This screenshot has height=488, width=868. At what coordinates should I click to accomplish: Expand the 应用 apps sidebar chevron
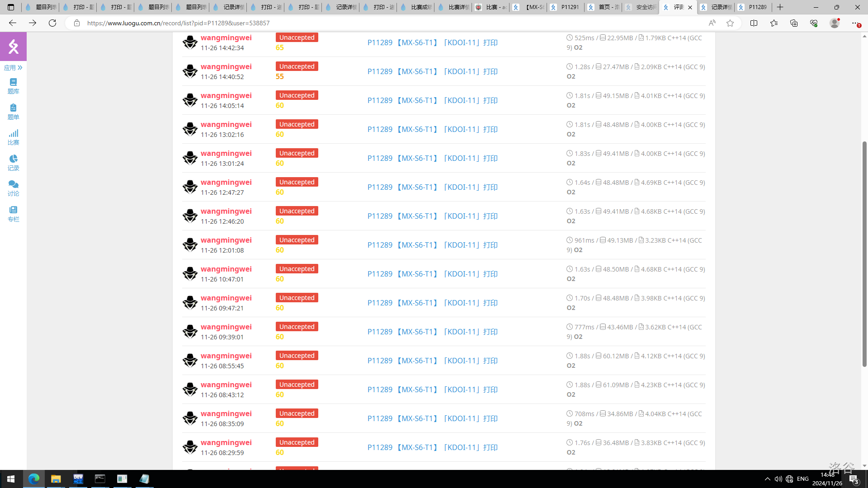point(20,68)
